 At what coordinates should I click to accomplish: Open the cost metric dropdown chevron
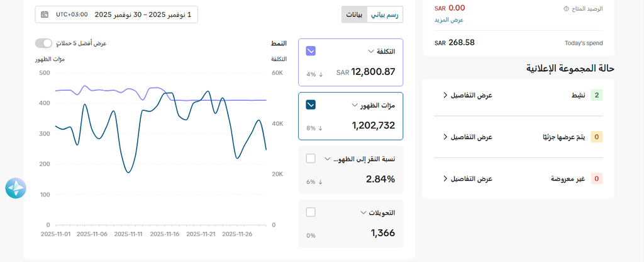(370, 52)
